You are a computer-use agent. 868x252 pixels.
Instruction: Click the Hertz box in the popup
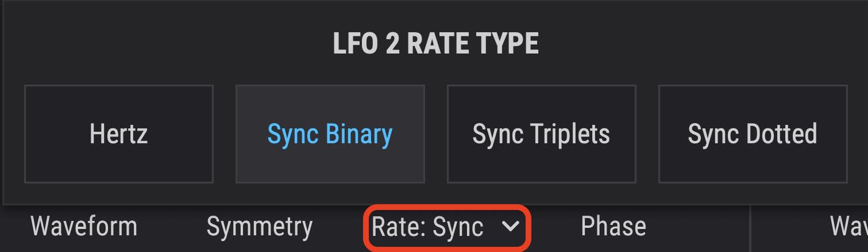118,134
